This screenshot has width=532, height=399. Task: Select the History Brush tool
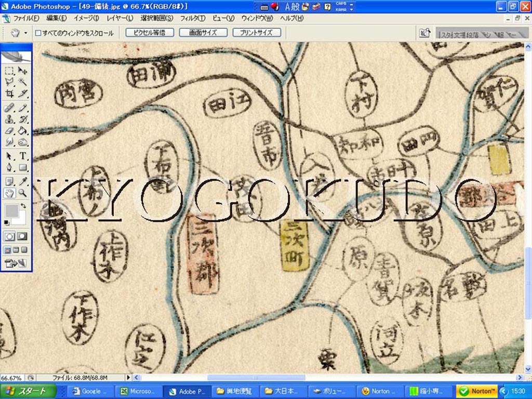pos(23,119)
